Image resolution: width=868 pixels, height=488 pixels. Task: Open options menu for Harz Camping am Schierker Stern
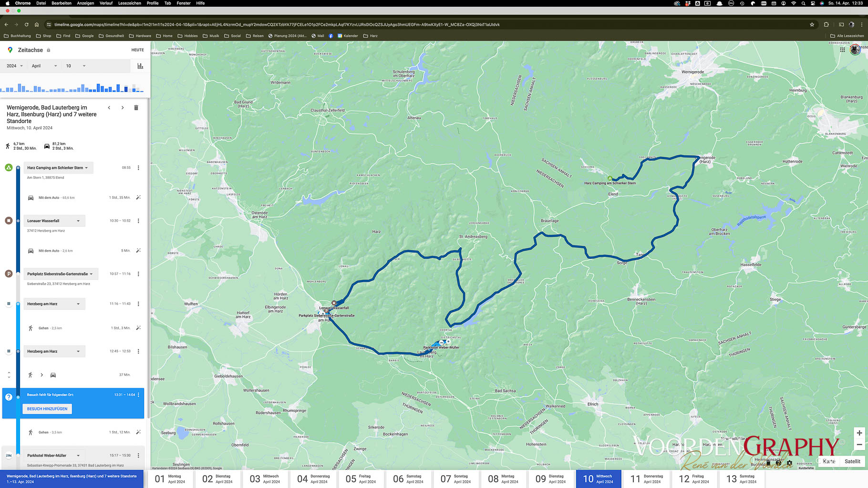coord(138,168)
